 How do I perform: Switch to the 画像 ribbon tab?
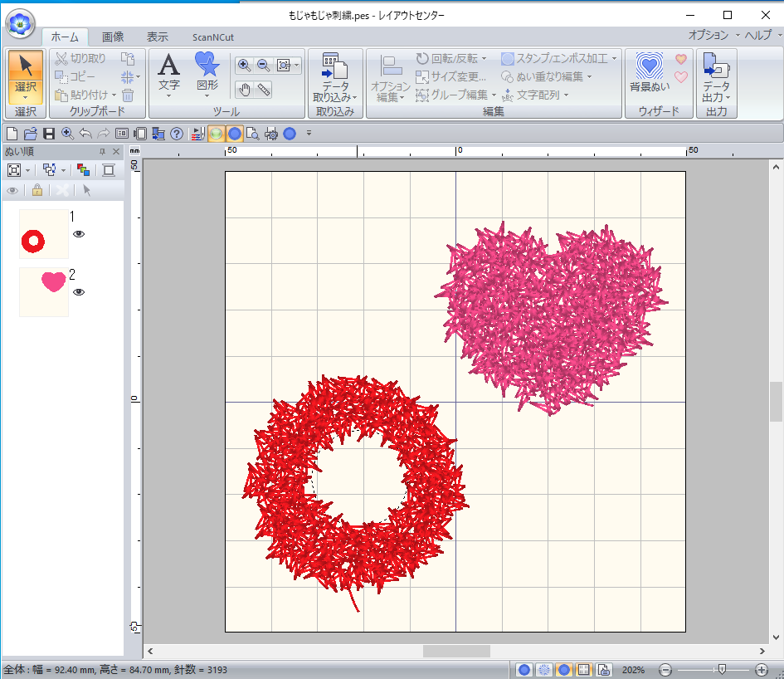pos(113,37)
